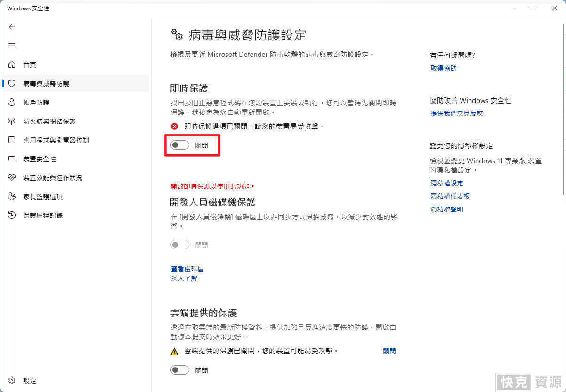Toggle the disabled 開發人員磁碟機保護 switch
Screen dimensions: 566x392
coord(180,245)
